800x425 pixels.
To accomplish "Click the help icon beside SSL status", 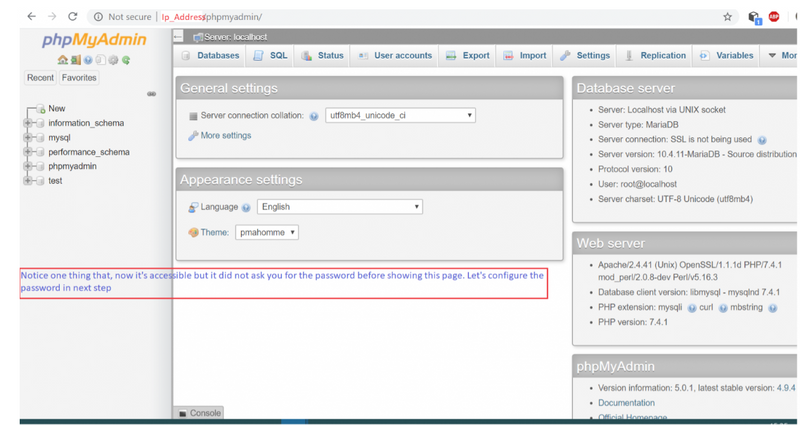I will pyautogui.click(x=762, y=140).
